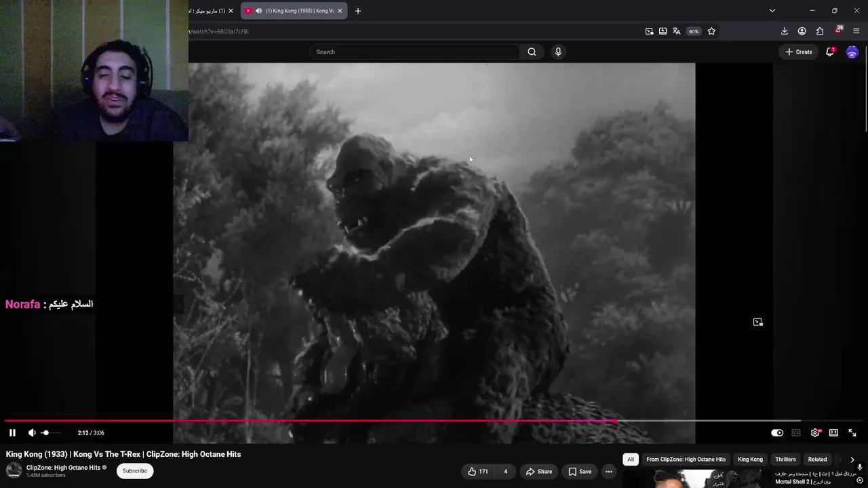The width and height of the screenshot is (868, 488).
Task: Click the YouTube search magnifier button
Action: [532, 52]
